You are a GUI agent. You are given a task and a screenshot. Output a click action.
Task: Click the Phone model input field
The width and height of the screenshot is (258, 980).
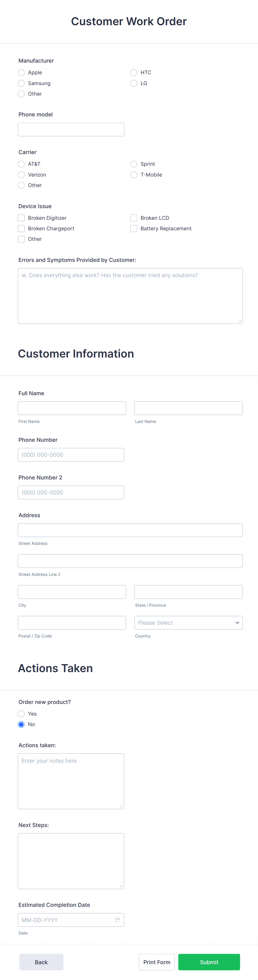[71, 129]
